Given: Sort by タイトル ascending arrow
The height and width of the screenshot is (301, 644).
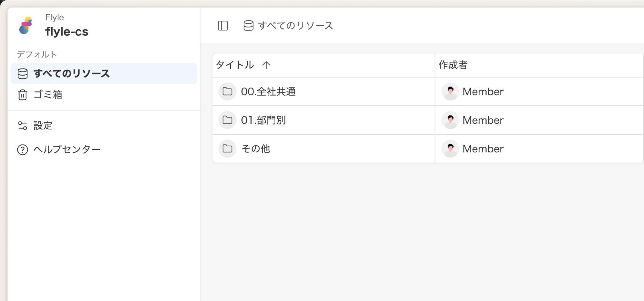Looking at the screenshot, I should (266, 65).
